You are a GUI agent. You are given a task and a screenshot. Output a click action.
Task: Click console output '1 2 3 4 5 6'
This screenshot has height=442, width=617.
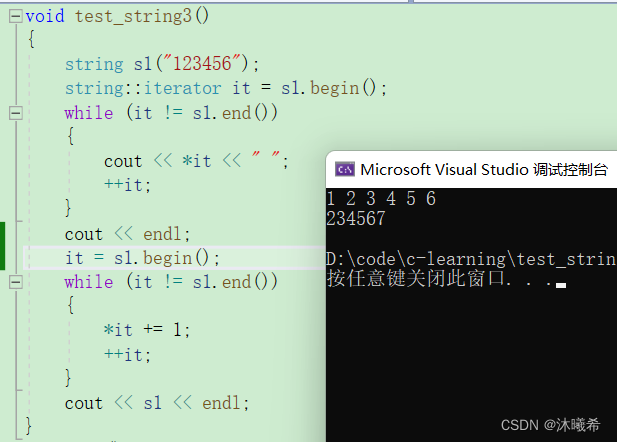(x=381, y=198)
